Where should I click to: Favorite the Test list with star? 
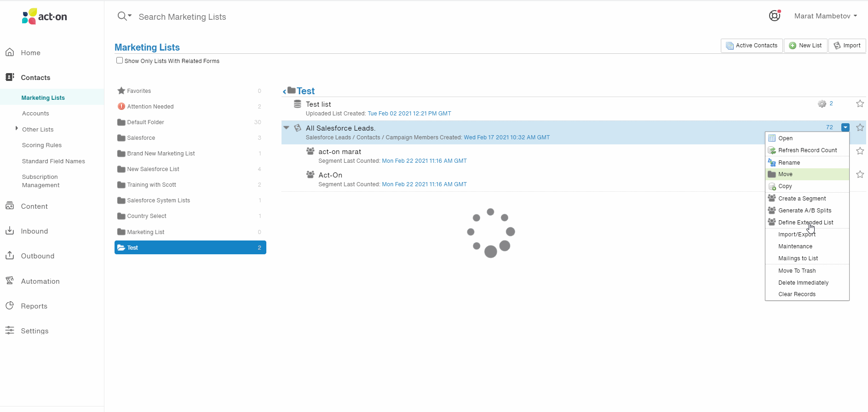pos(860,104)
